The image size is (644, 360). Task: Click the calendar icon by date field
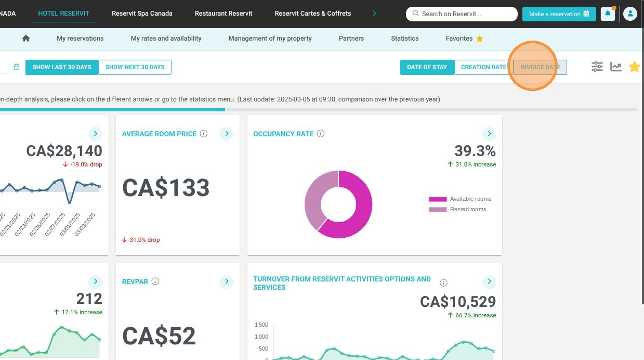pyautogui.click(x=17, y=67)
